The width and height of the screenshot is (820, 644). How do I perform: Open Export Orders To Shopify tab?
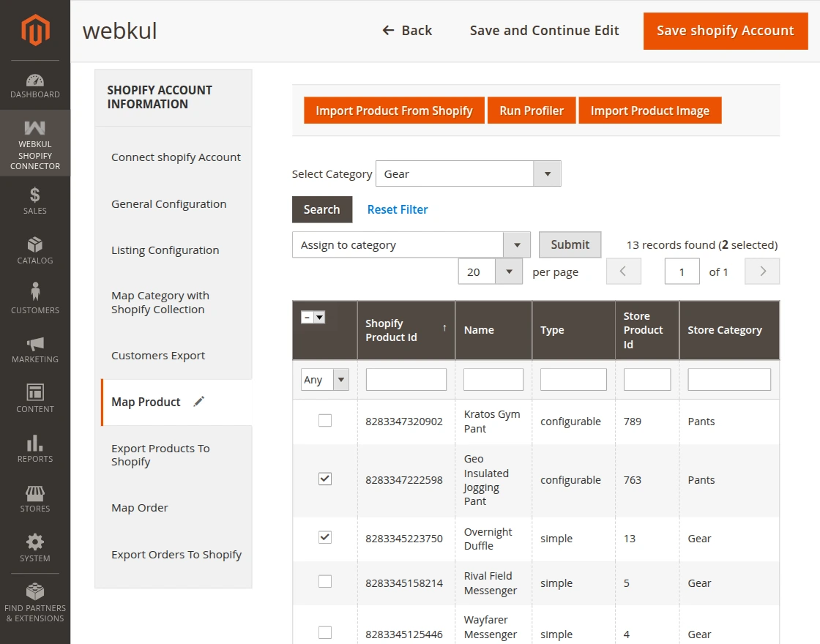coord(176,555)
